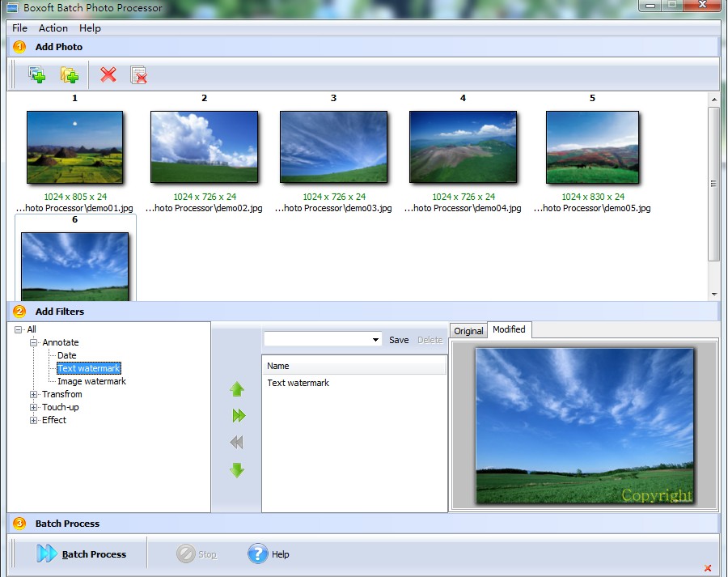728x577 pixels.
Task: Select photo thumbnail 1 demo01.jpg
Action: click(74, 146)
